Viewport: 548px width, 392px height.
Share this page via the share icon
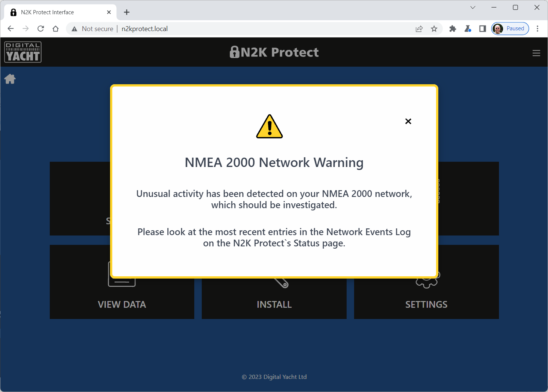(419, 29)
